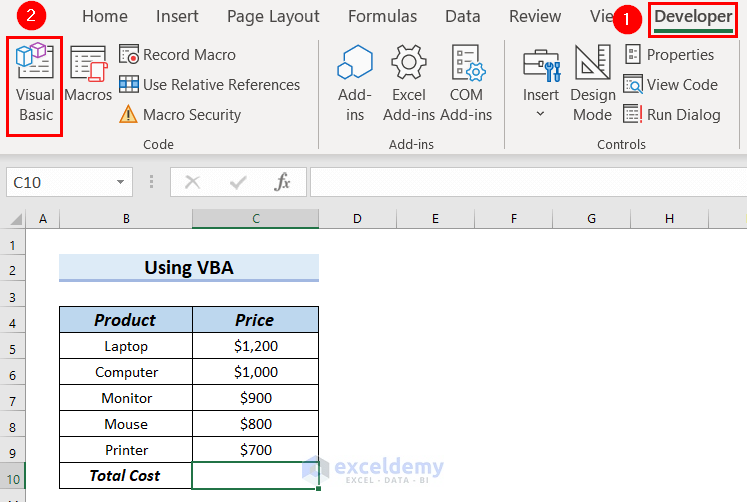Select column C header
Screen dimensions: 747x502
256,219
